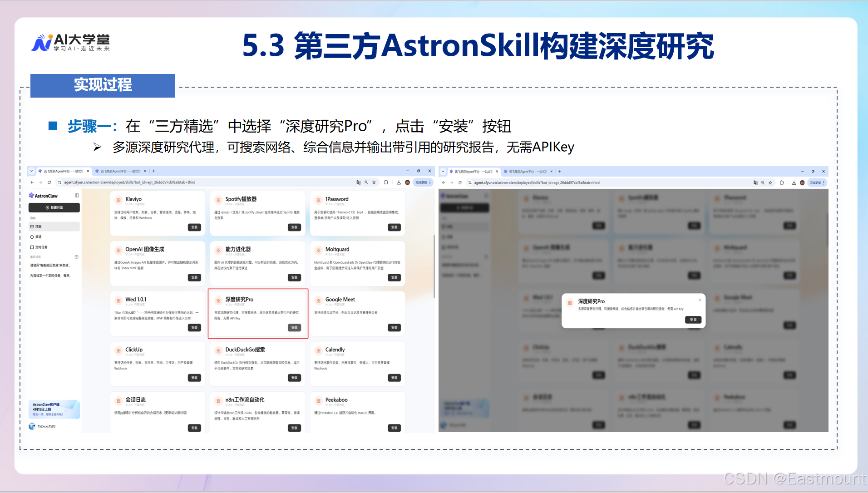The image size is (868, 493).
Task: Click the AstronClaw logo in the sidebar
Action: tap(43, 196)
